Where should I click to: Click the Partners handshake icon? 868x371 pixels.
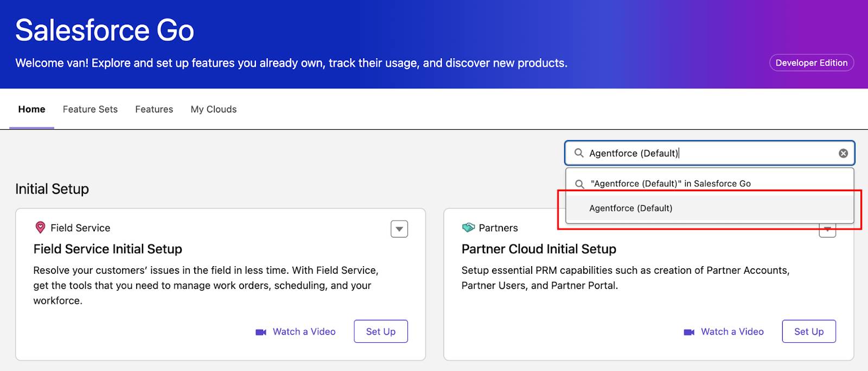[468, 228]
